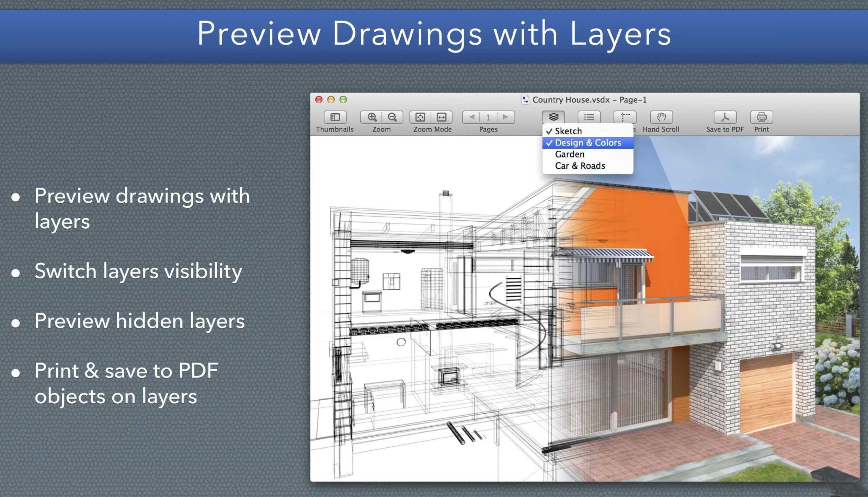This screenshot has height=497, width=868.
Task: Go to the next page arrow
Action: [x=505, y=117]
